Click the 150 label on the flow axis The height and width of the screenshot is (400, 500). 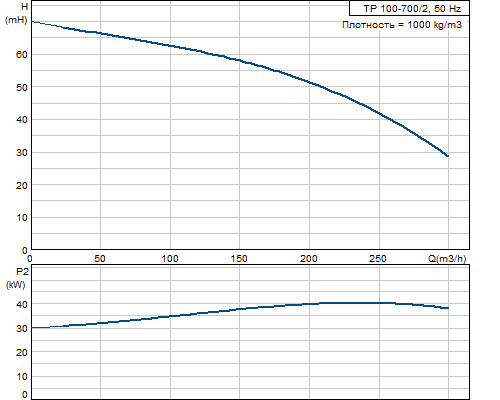click(x=239, y=259)
